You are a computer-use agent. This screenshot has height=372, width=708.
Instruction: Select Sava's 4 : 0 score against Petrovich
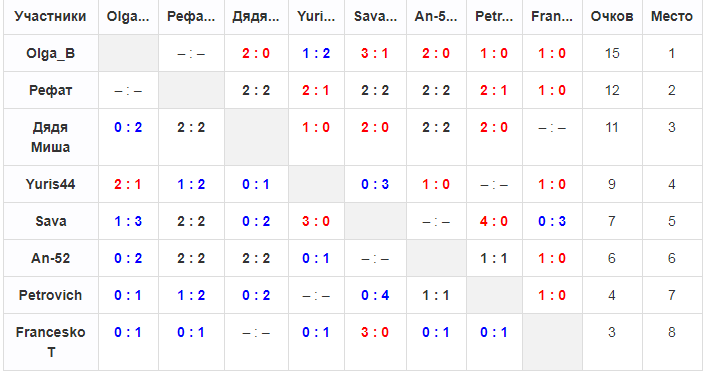494,221
